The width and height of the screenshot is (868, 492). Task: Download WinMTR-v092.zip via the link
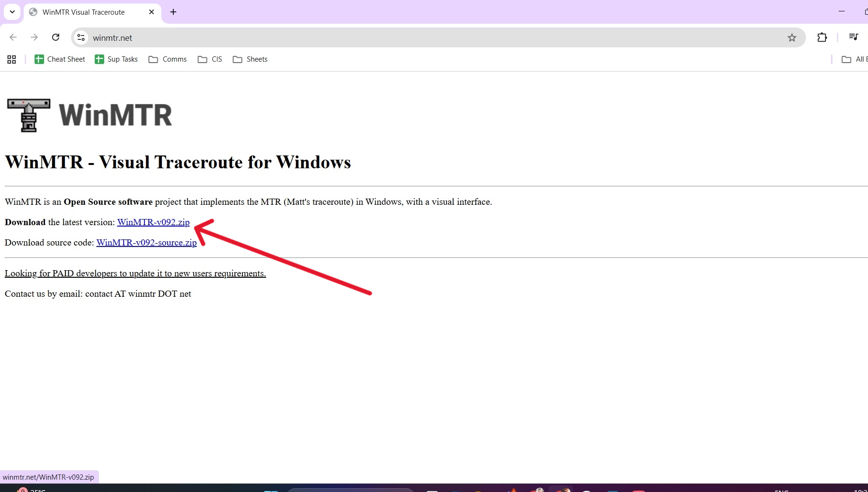point(153,222)
